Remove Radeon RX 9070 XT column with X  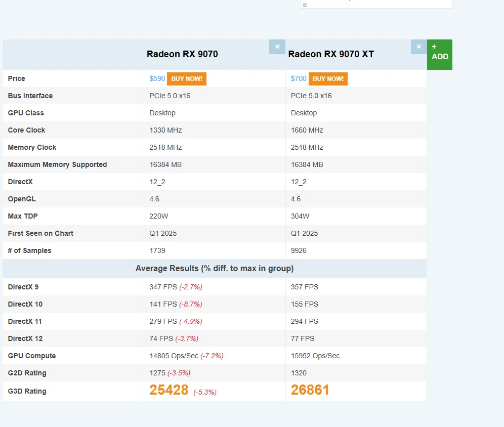coord(418,47)
